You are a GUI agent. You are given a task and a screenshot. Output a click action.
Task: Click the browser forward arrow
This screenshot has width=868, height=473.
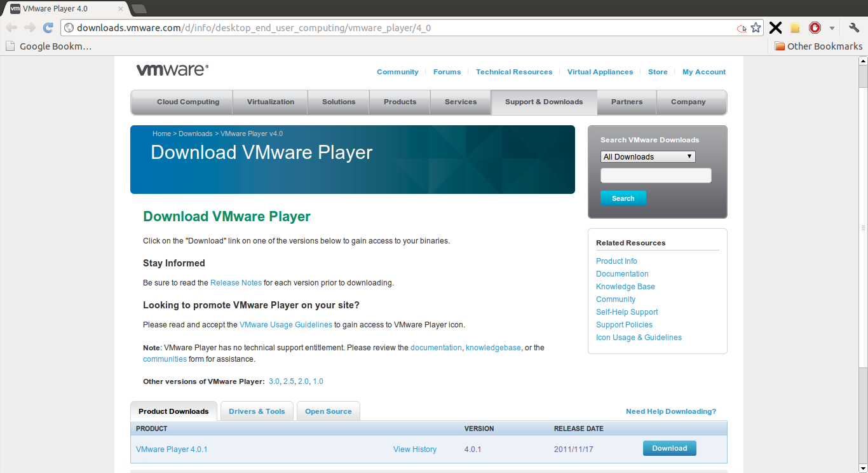pos(29,28)
